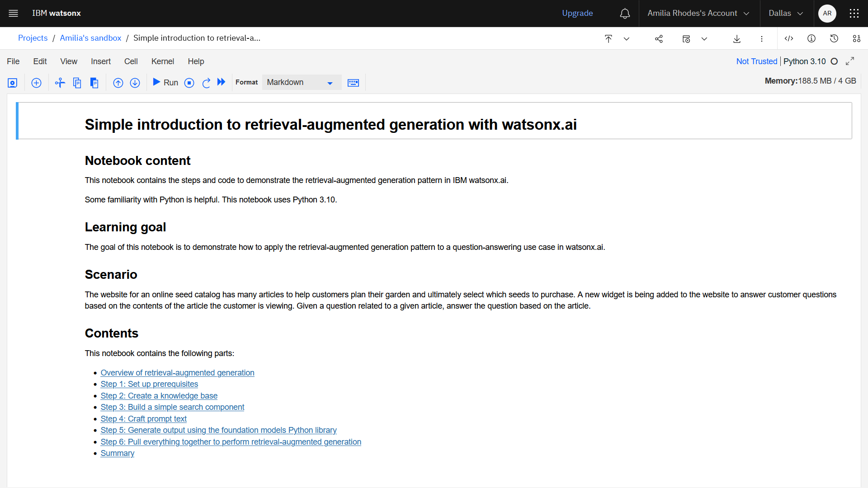
Task: Click the restart kernel button
Action: pyautogui.click(x=206, y=82)
